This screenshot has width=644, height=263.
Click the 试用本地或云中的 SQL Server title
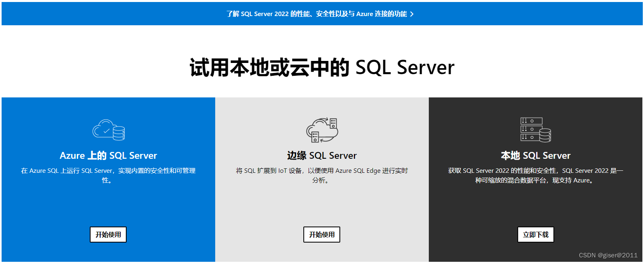click(322, 67)
